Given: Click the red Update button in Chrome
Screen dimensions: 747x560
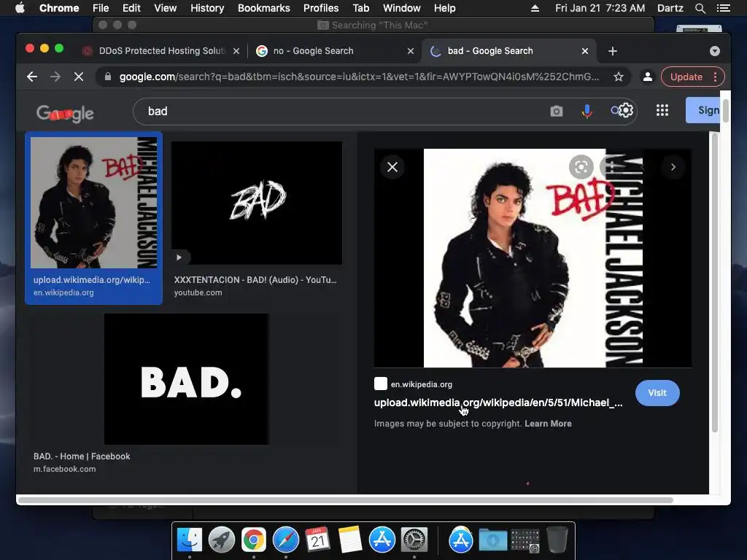Looking at the screenshot, I should pos(693,77).
